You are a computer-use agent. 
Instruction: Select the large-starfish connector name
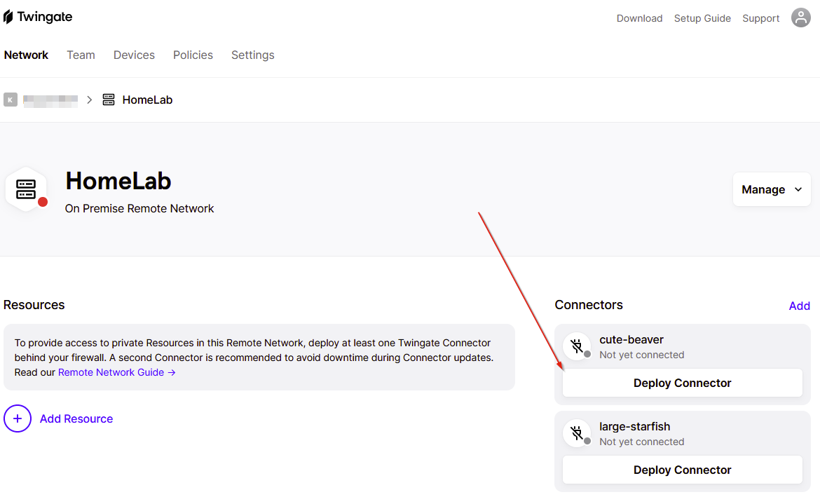coord(634,427)
